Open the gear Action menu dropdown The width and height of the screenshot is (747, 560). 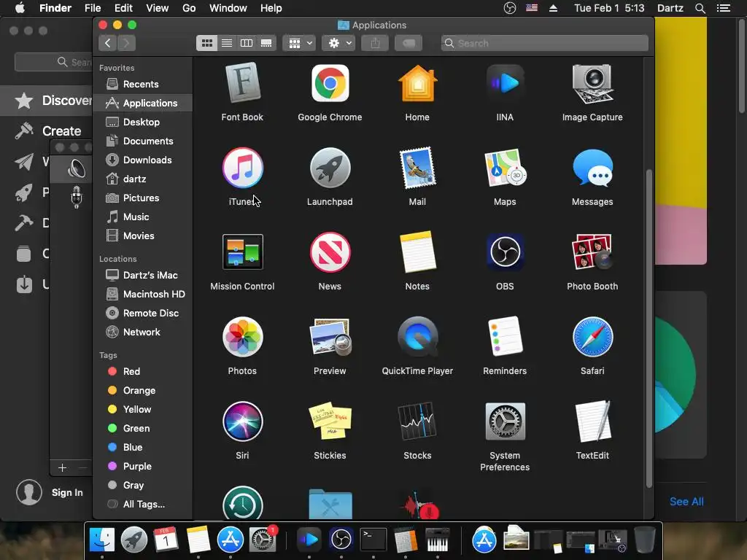[x=338, y=43]
